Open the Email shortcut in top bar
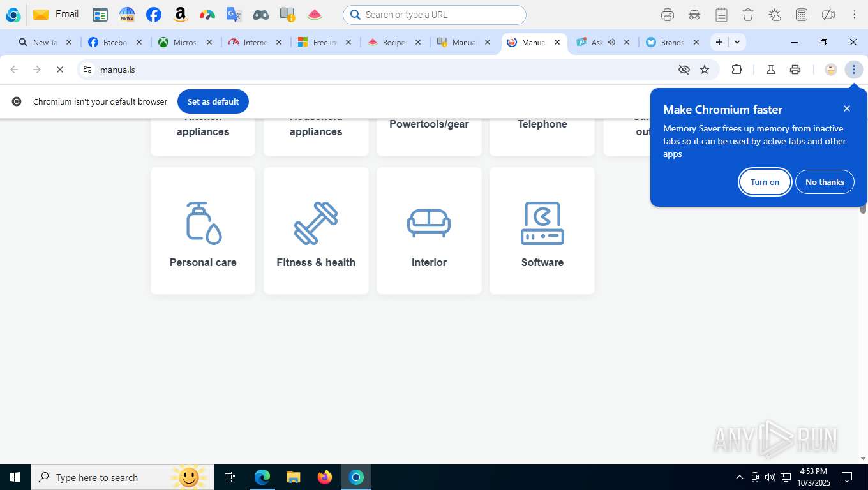Image resolution: width=868 pixels, height=490 pixels. click(56, 14)
